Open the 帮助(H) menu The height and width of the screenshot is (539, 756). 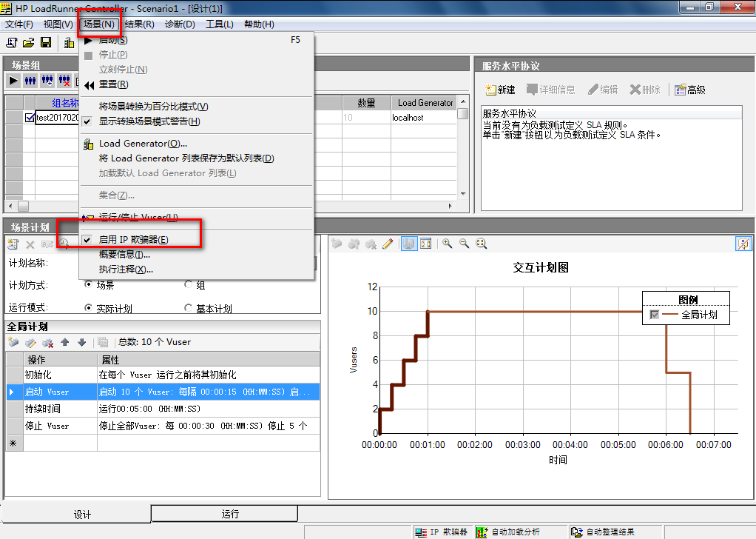(x=259, y=24)
